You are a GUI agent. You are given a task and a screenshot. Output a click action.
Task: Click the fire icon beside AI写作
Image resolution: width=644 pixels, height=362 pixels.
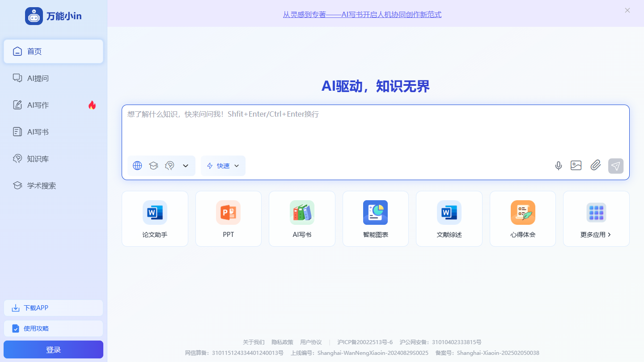92,105
